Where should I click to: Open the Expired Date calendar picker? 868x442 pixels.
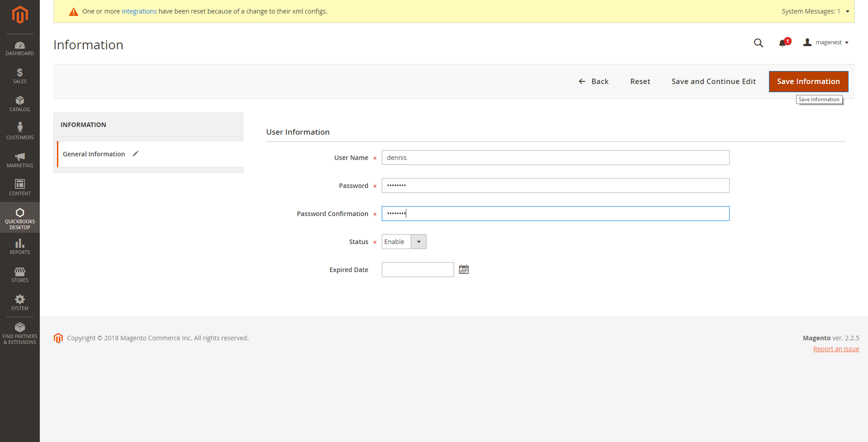pos(464,270)
